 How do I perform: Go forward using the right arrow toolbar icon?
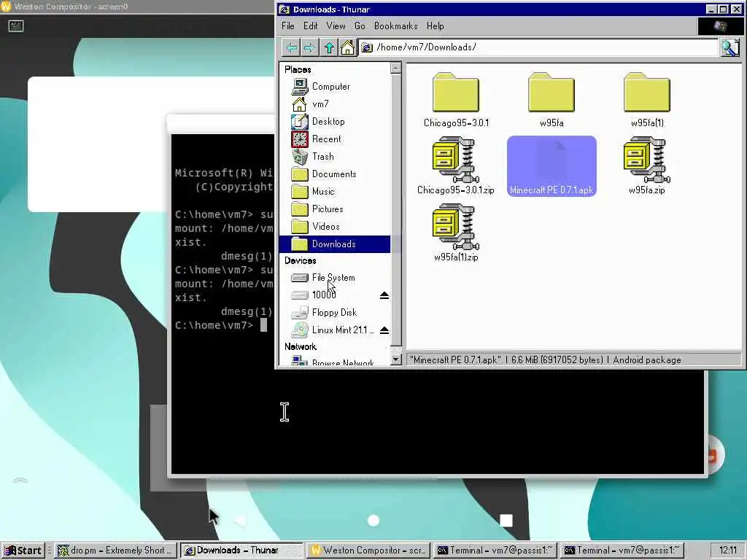point(309,47)
